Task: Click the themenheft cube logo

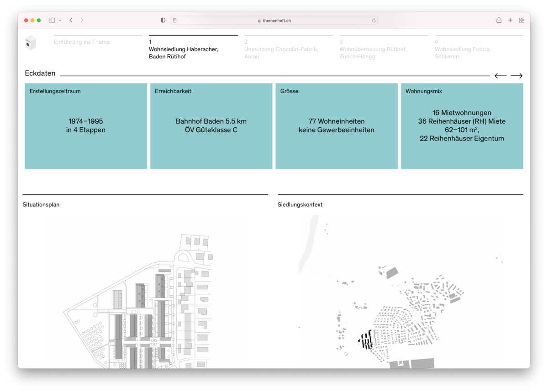Action: [x=31, y=43]
